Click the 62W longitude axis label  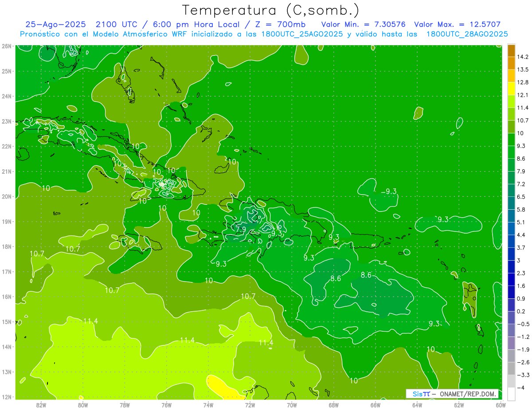(x=458, y=404)
